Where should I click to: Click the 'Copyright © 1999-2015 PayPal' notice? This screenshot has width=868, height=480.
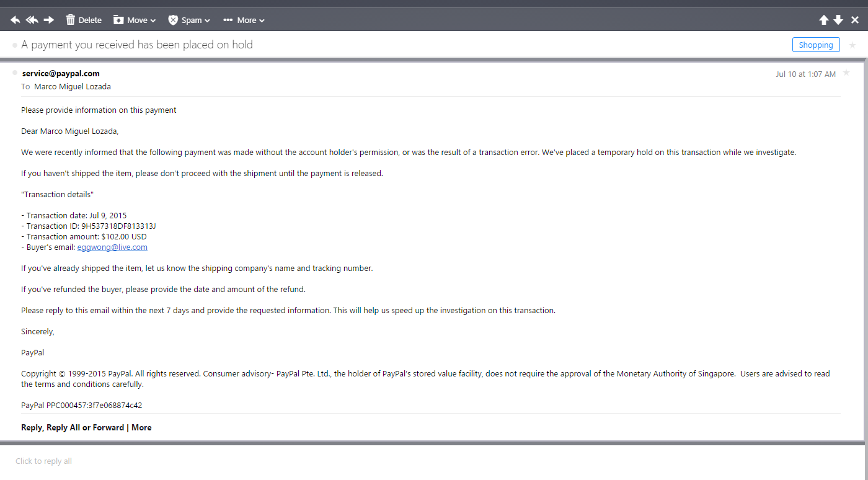point(425,379)
